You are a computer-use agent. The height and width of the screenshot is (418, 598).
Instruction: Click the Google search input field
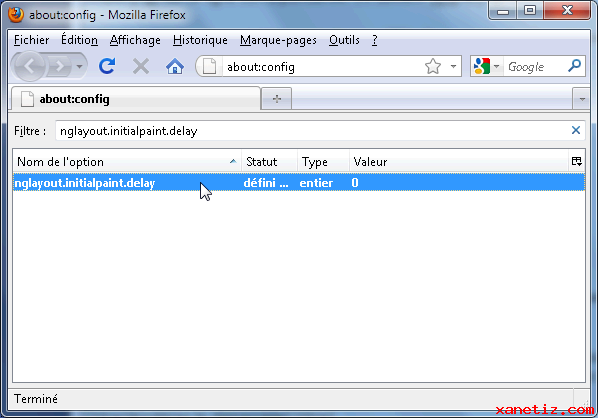click(535, 67)
